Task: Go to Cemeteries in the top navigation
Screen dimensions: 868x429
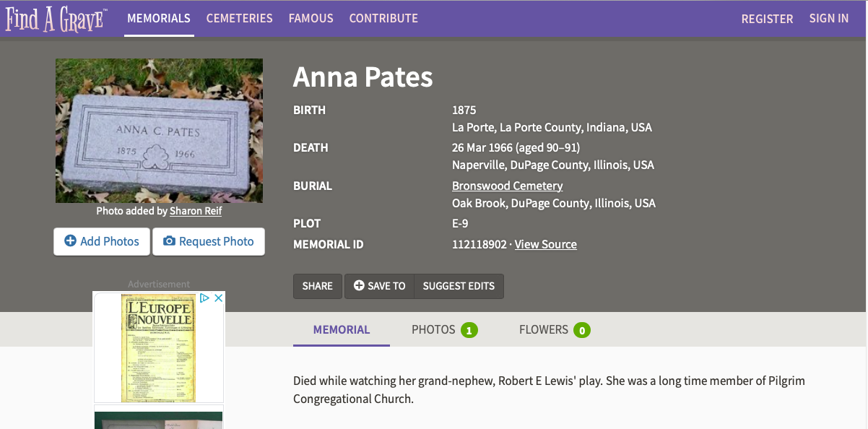Action: tap(240, 18)
